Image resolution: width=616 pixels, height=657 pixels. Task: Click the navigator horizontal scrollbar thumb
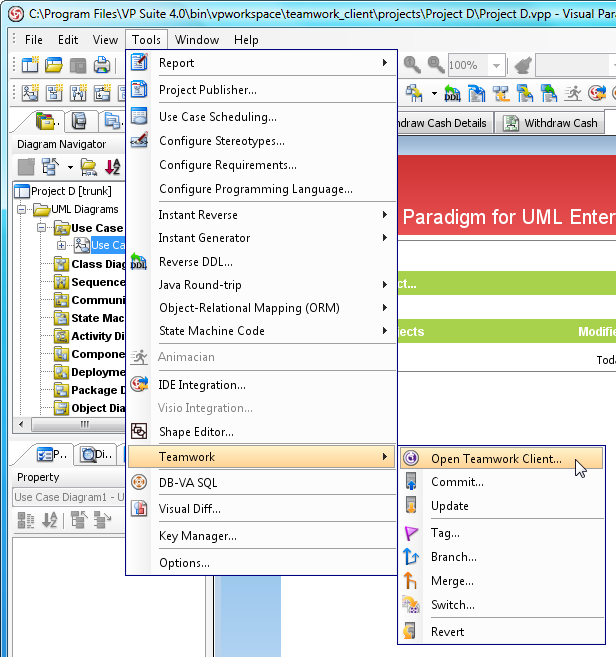(79, 424)
